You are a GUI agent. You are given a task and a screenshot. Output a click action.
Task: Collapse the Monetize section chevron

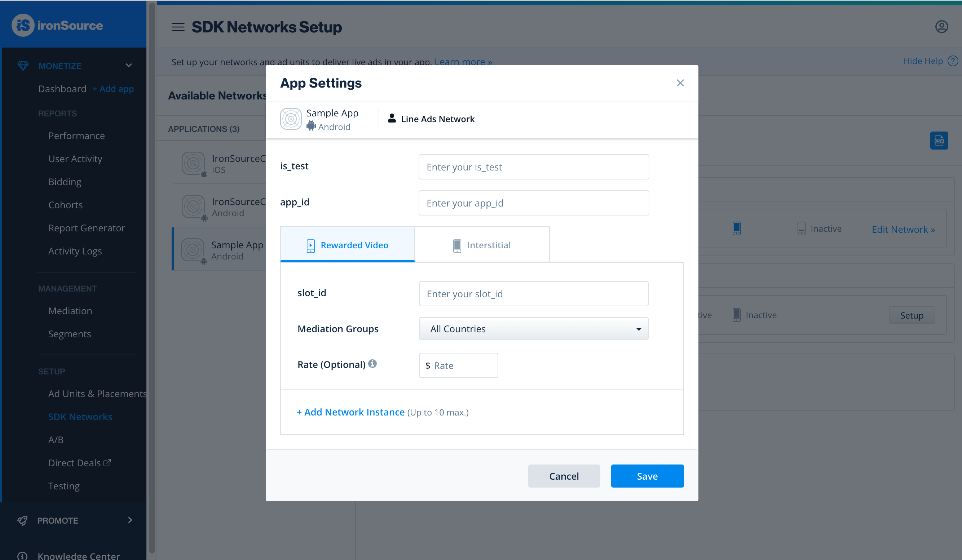129,66
